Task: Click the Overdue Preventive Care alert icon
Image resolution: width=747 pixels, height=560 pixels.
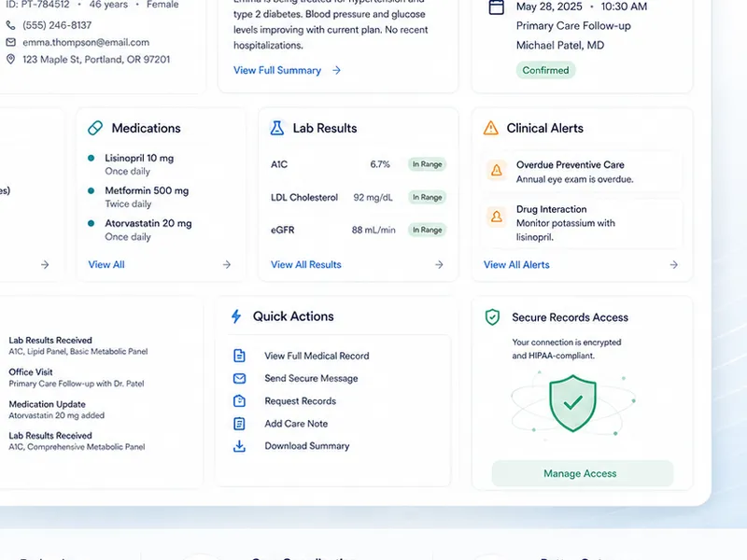Action: pyautogui.click(x=497, y=170)
